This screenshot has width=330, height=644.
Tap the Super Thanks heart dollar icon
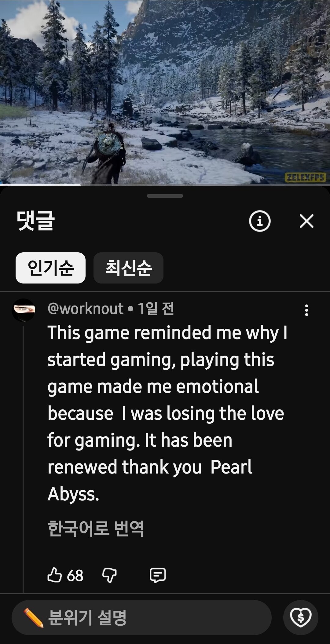tap(301, 618)
